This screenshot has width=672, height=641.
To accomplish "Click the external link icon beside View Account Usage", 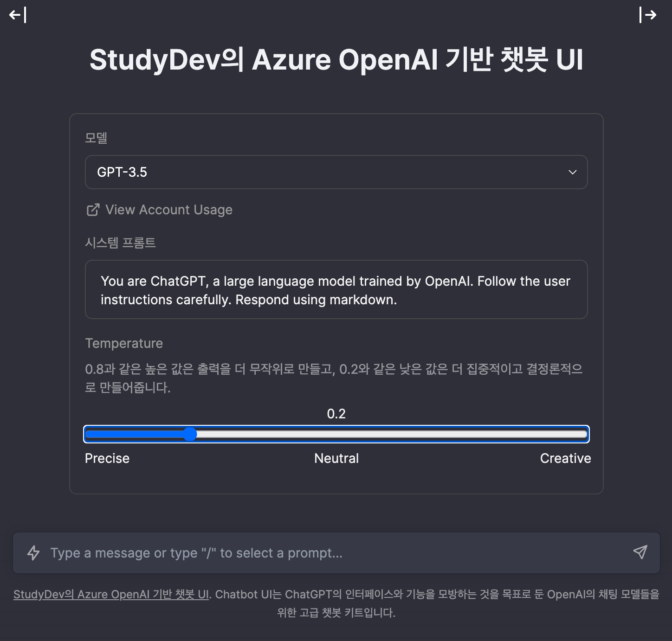I will [x=93, y=210].
